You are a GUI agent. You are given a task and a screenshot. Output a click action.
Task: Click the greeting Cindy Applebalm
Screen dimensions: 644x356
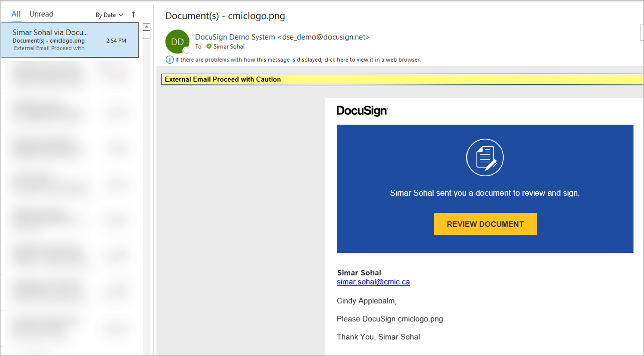[367, 301]
